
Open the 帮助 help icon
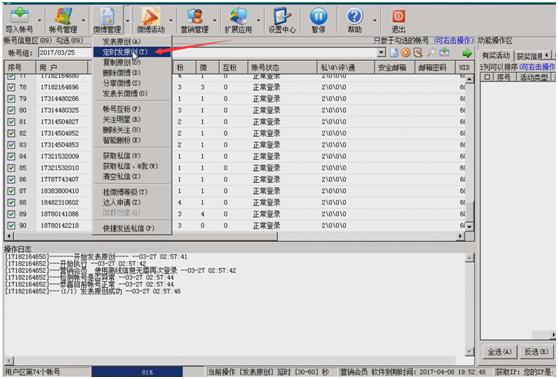(x=355, y=16)
